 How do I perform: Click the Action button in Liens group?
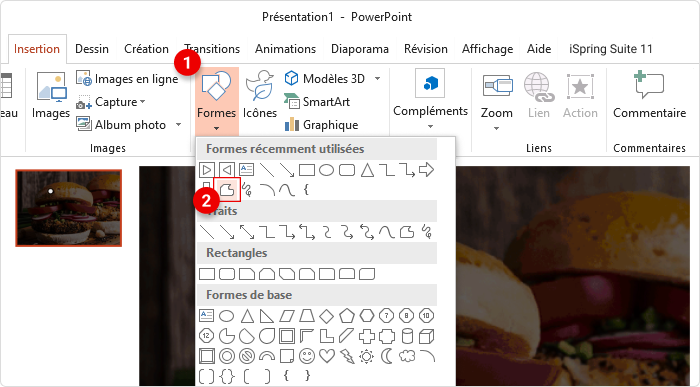coord(580,96)
